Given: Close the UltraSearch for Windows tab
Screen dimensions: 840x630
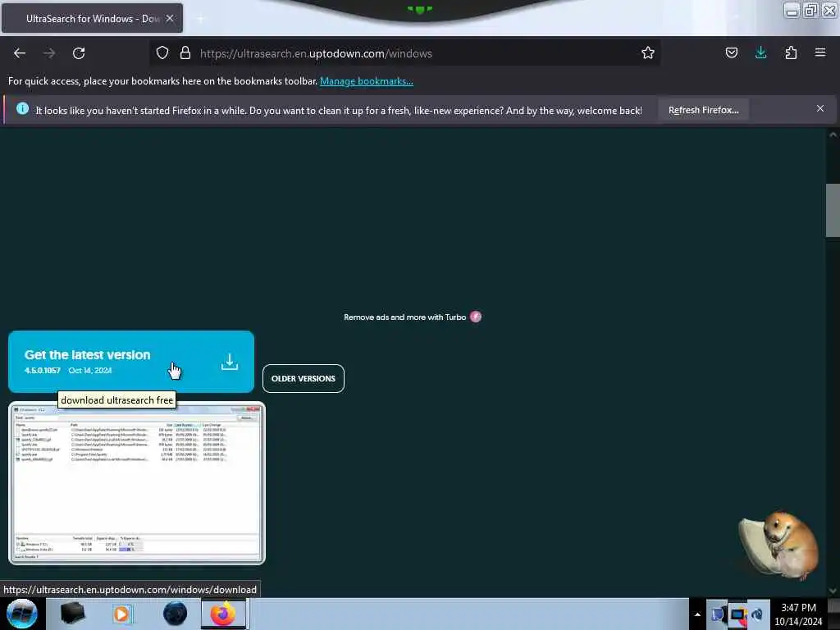Looking at the screenshot, I should click(x=170, y=18).
